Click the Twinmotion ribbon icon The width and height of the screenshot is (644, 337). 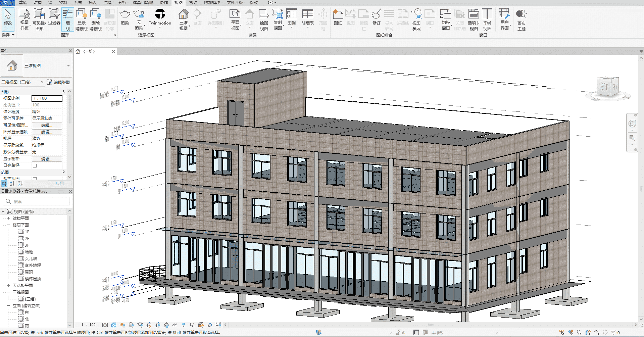pyautogui.click(x=160, y=14)
